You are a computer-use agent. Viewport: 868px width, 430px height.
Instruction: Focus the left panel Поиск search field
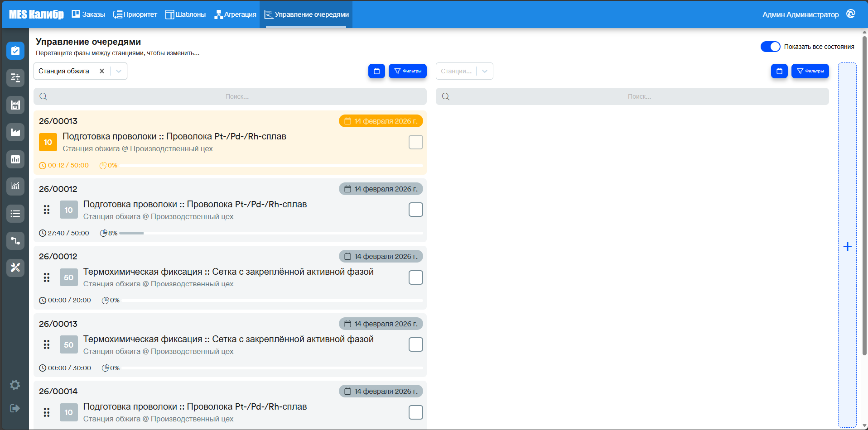(230, 96)
